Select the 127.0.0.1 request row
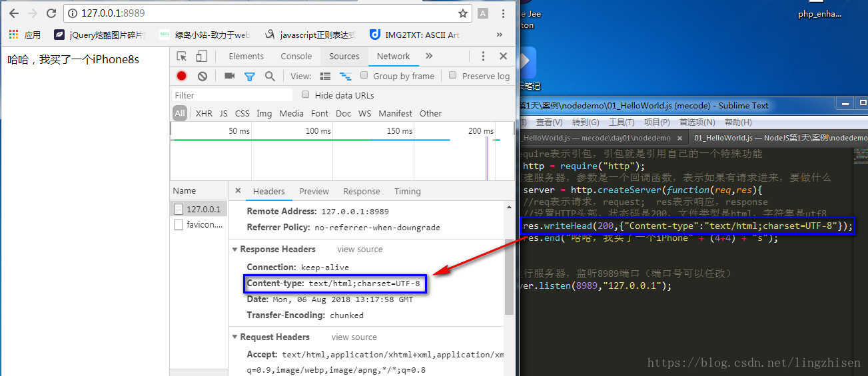This screenshot has width=868, height=376. 199,209
